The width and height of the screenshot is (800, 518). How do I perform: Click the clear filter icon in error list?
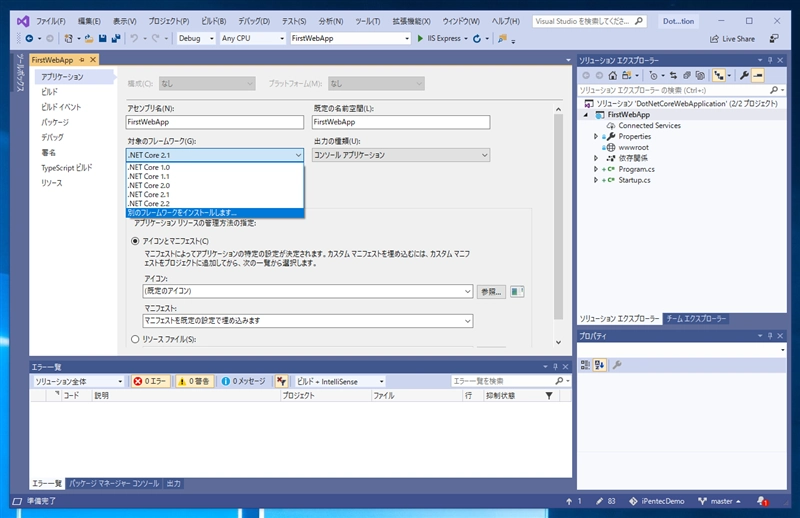tap(281, 381)
